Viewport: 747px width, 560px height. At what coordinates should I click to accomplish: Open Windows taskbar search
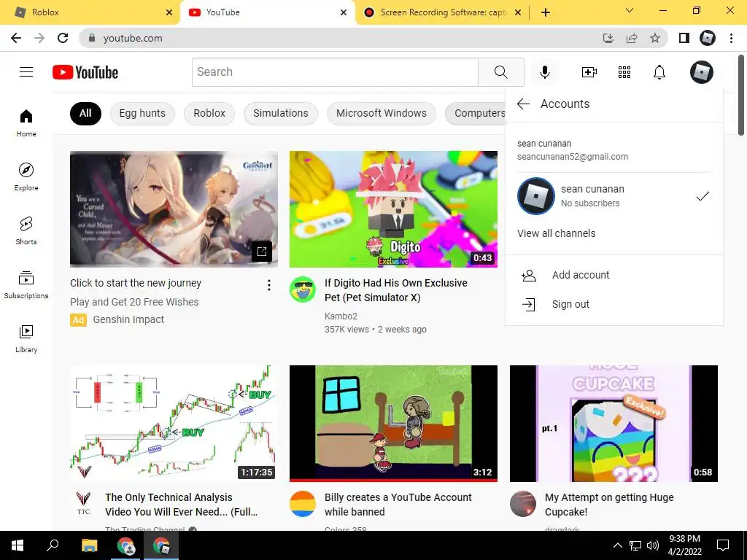click(x=53, y=545)
